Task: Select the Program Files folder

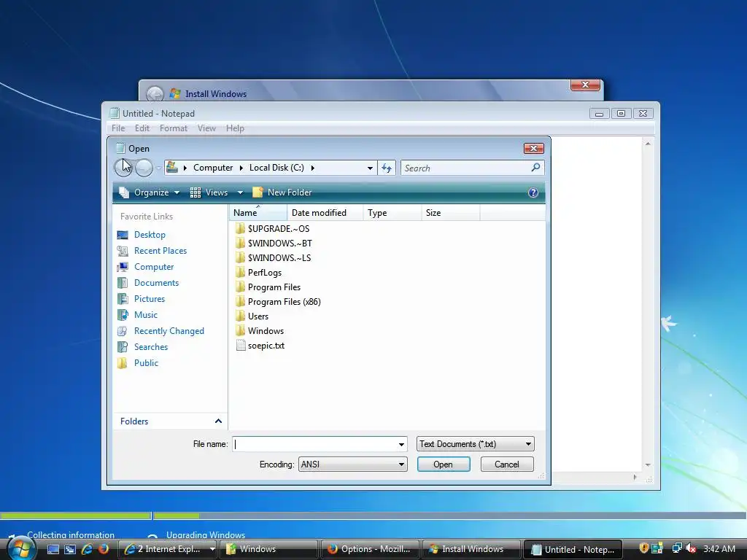Action: [268, 287]
